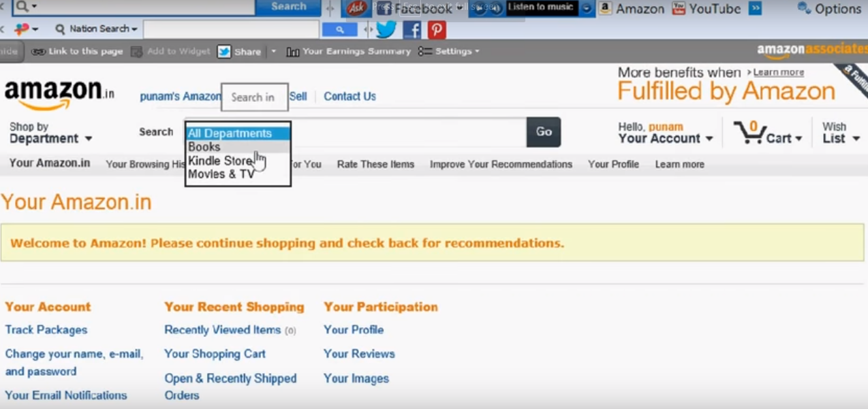Open the Sell link
Viewport: 868px width, 409px height.
point(298,97)
